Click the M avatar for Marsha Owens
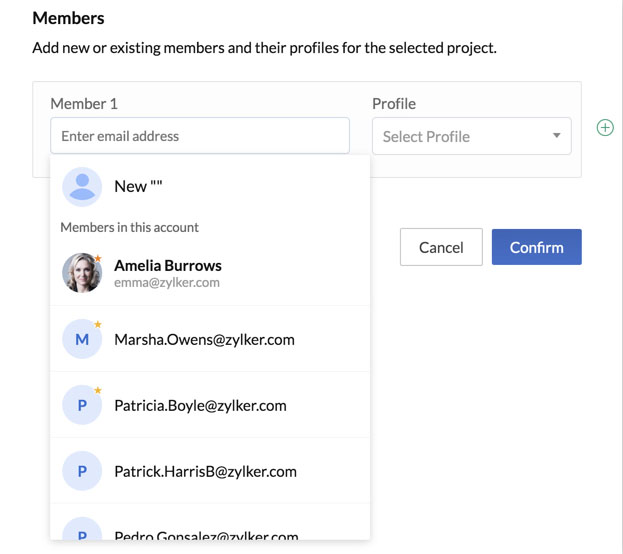 click(82, 339)
